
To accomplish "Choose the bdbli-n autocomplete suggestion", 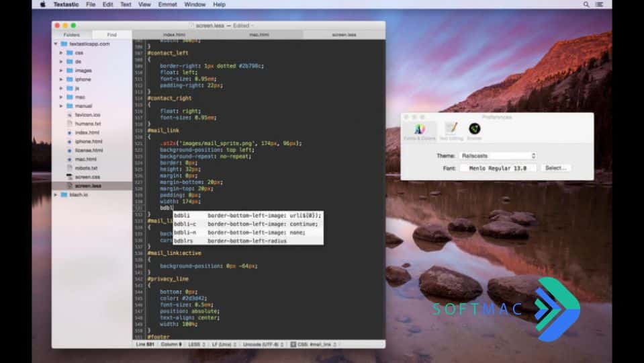I will tap(248, 233).
